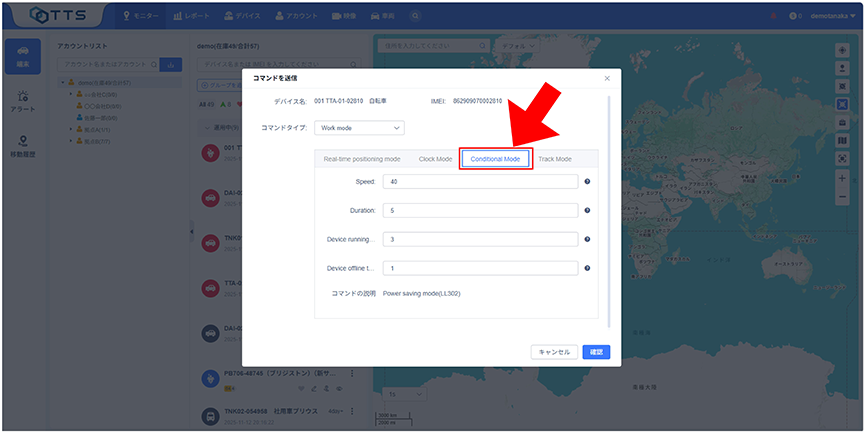Switch to the Track Mode tab
The image size is (864, 432).
point(555,159)
